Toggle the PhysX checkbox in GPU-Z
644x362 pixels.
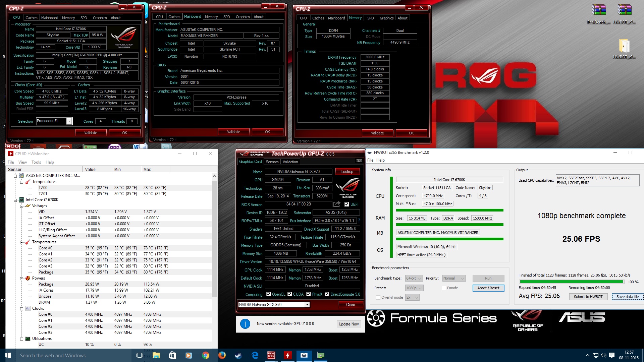[x=308, y=294]
